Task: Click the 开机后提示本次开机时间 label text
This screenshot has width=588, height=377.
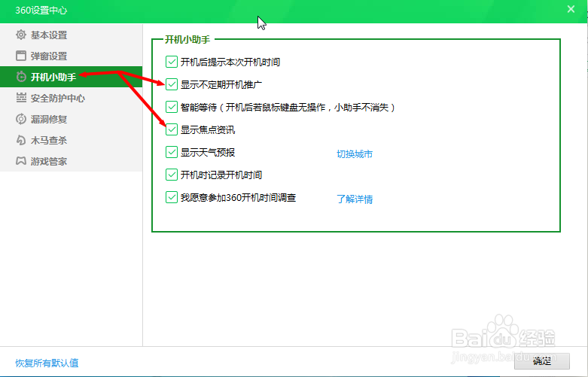Action: click(x=230, y=62)
